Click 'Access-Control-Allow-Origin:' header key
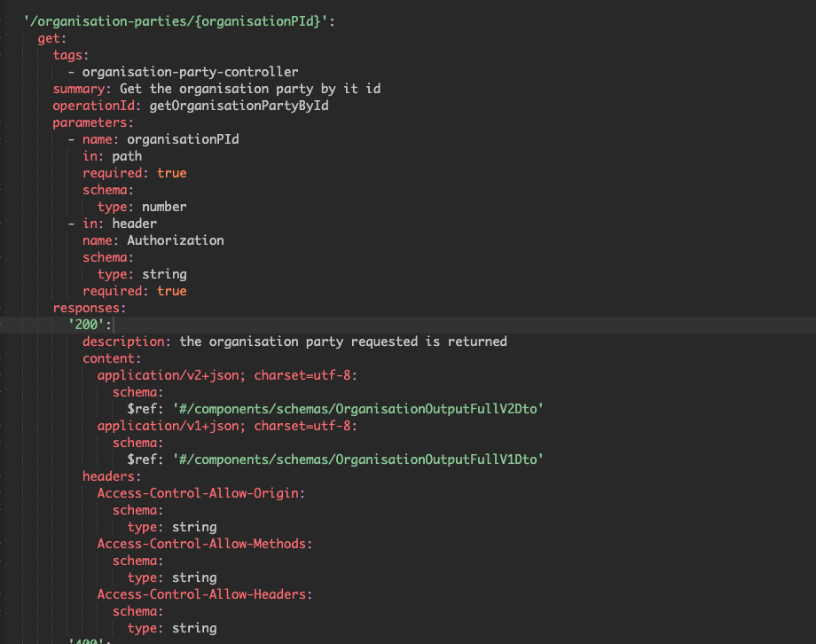 tap(200, 493)
